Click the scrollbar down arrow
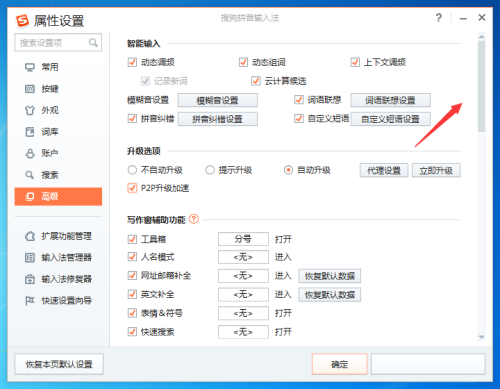500x389 pixels. 481,337
